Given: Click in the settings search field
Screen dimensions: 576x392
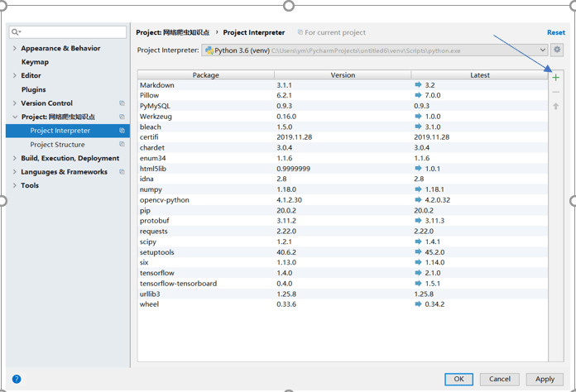Looking at the screenshot, I should click(68, 32).
